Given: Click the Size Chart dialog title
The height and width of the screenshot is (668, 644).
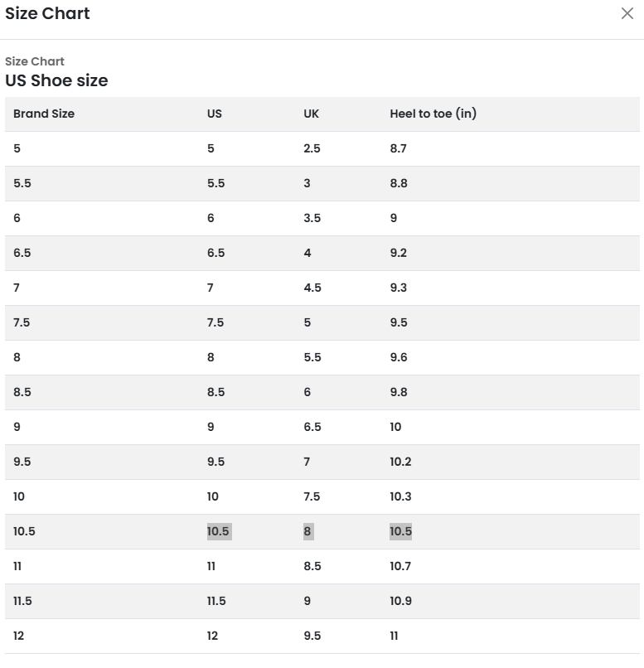Looking at the screenshot, I should point(47,13).
